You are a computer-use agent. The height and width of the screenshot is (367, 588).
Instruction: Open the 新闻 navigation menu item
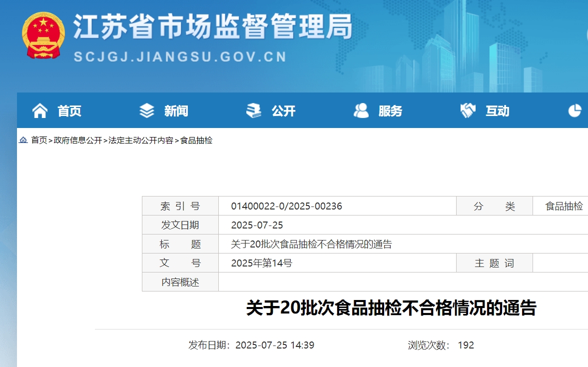(176, 111)
